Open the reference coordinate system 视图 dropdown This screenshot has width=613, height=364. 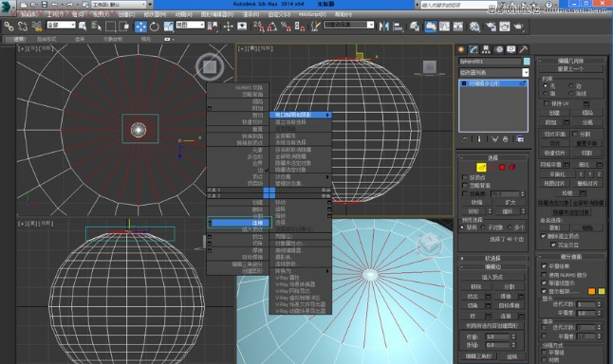(x=190, y=25)
